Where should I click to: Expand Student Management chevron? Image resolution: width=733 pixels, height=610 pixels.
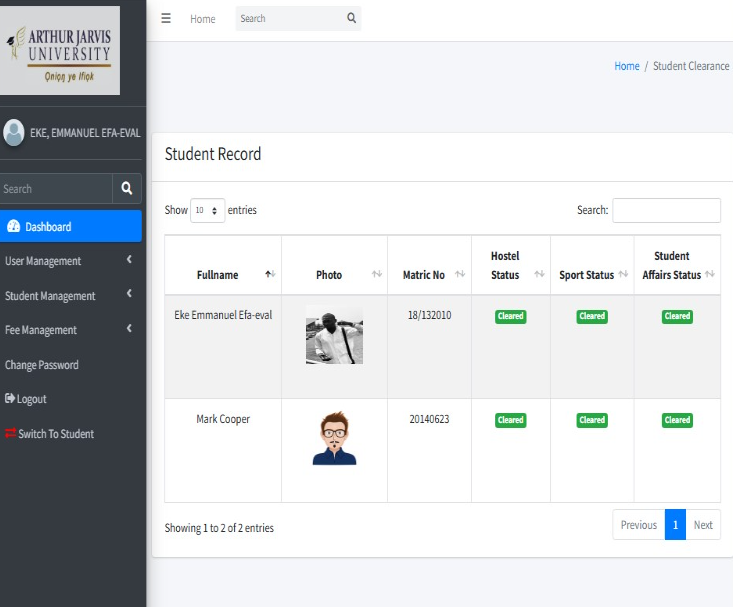click(129, 294)
